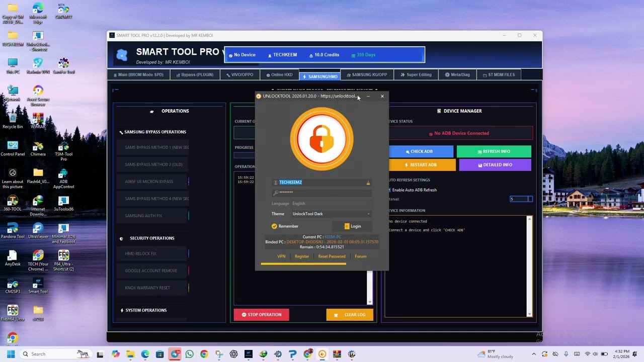Screen dimensions: 644x362
Task: Open the Meta/Diag tab
Action: tap(457, 75)
